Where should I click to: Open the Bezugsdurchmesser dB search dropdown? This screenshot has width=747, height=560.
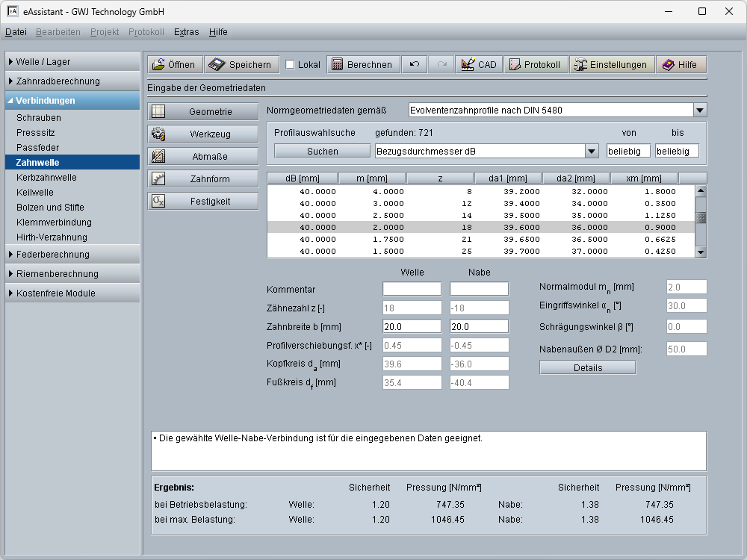click(592, 152)
